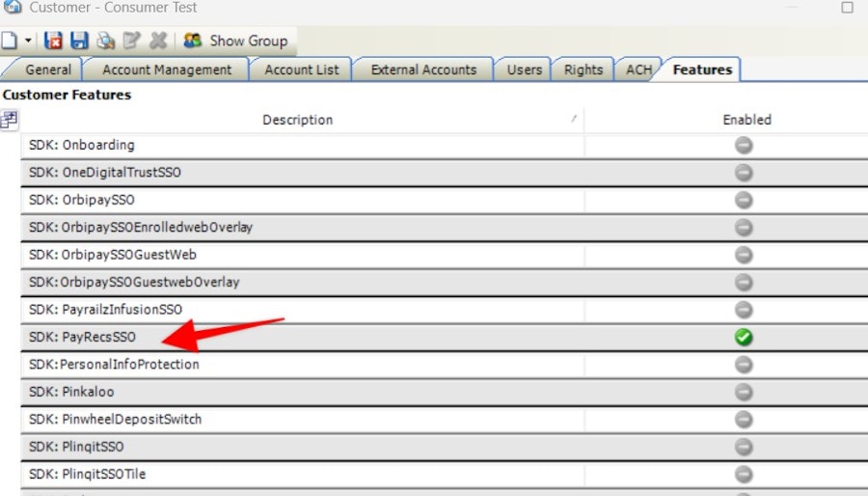Open the External Accounts tab
The image size is (868, 496).
click(x=423, y=69)
